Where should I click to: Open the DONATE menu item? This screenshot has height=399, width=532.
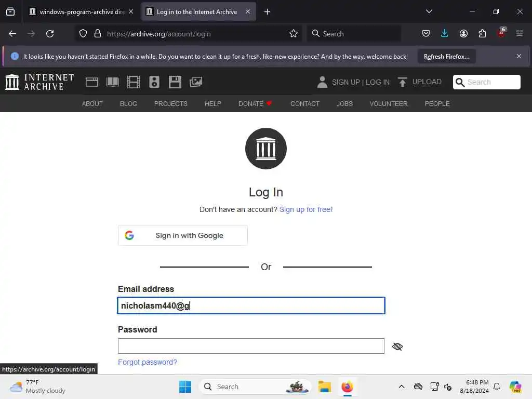(255, 104)
